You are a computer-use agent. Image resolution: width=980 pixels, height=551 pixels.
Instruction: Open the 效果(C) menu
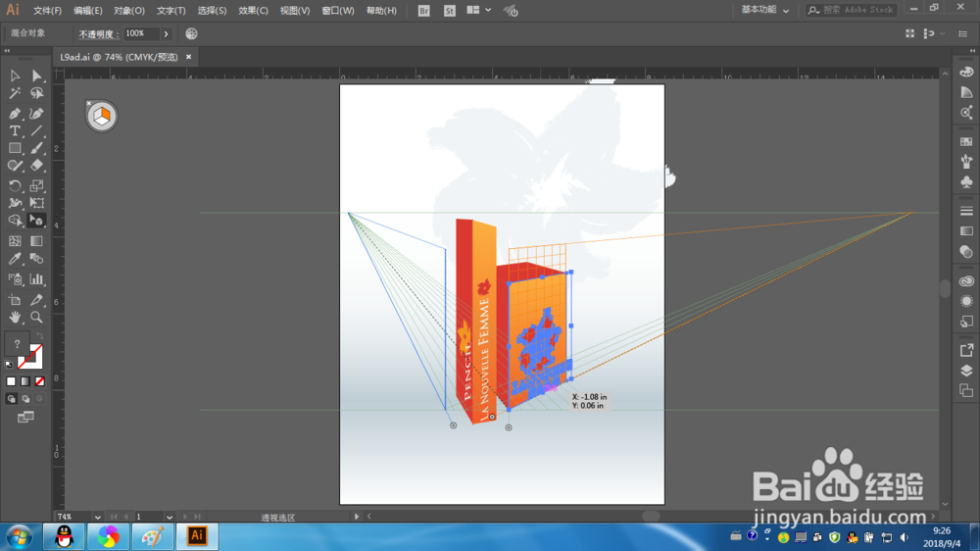click(x=253, y=11)
